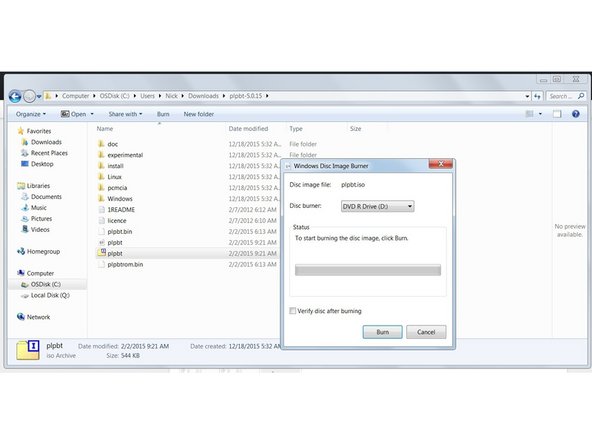
Task: Select the OSDisk (C:) drive
Action: (x=45, y=284)
